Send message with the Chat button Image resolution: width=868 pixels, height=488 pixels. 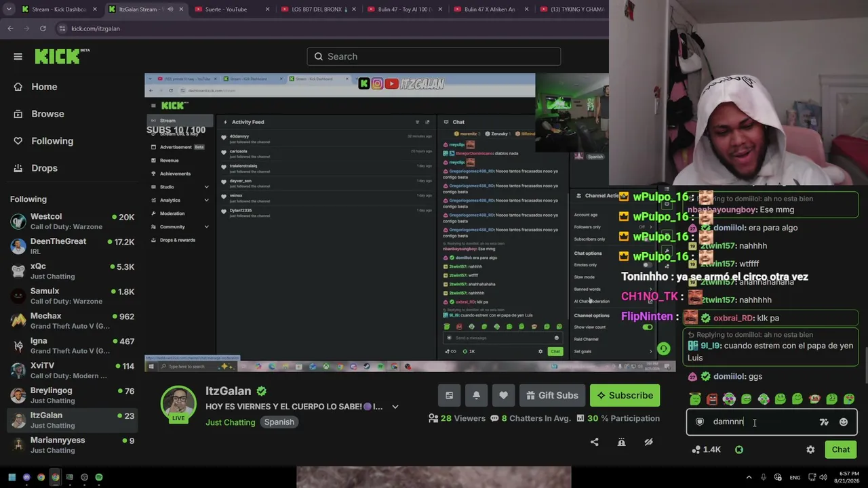(x=841, y=449)
